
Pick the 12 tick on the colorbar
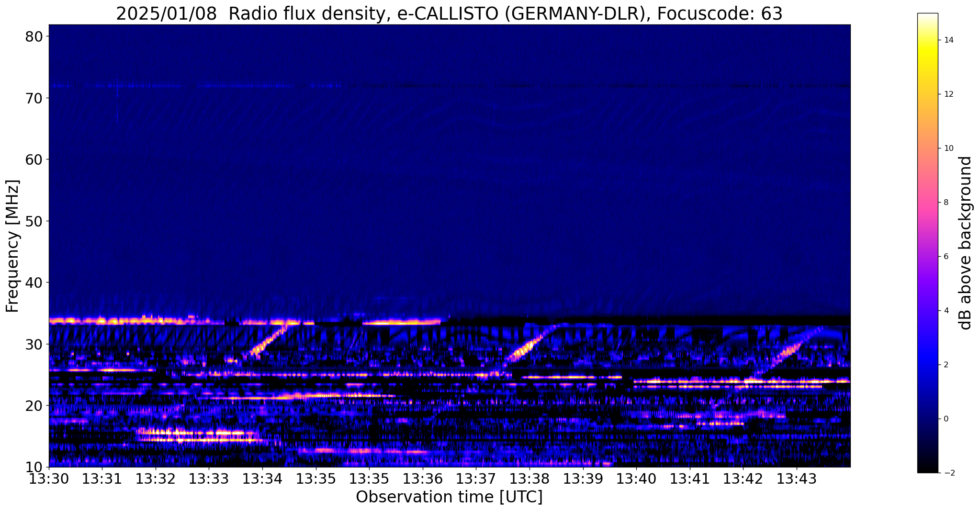tap(948, 94)
